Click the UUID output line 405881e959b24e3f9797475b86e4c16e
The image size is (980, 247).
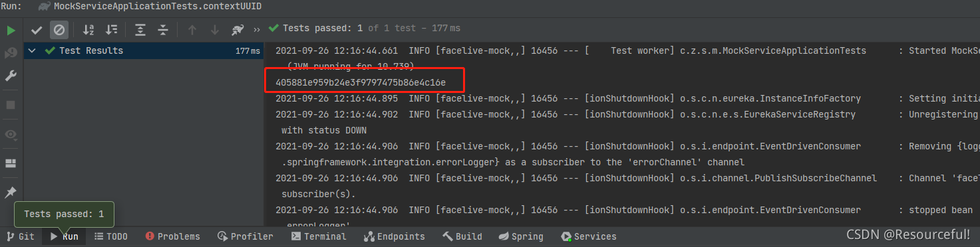[x=361, y=82]
